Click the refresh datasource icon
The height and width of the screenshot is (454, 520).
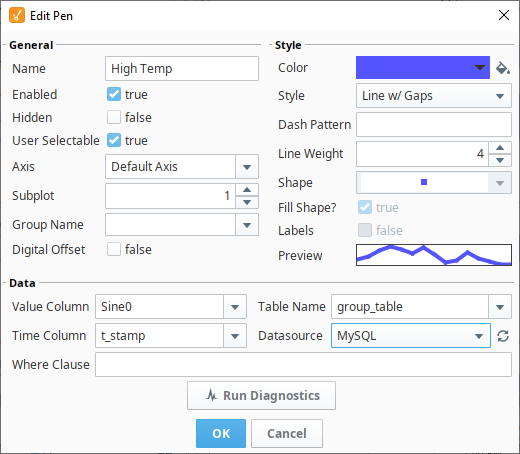(x=503, y=336)
